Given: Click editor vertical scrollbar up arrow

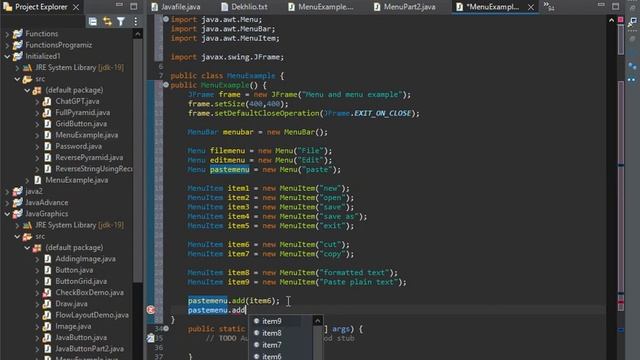Looking at the screenshot, I should click(x=611, y=20).
